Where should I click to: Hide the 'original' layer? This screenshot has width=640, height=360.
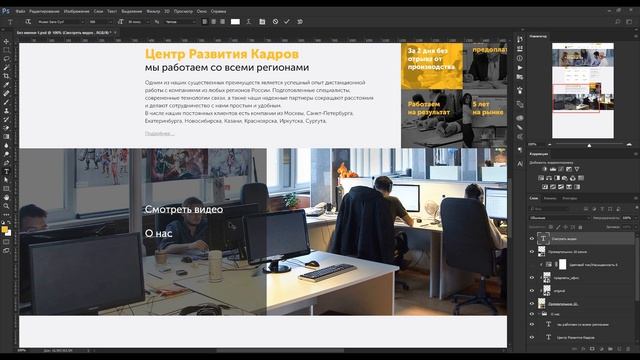[x=532, y=291]
